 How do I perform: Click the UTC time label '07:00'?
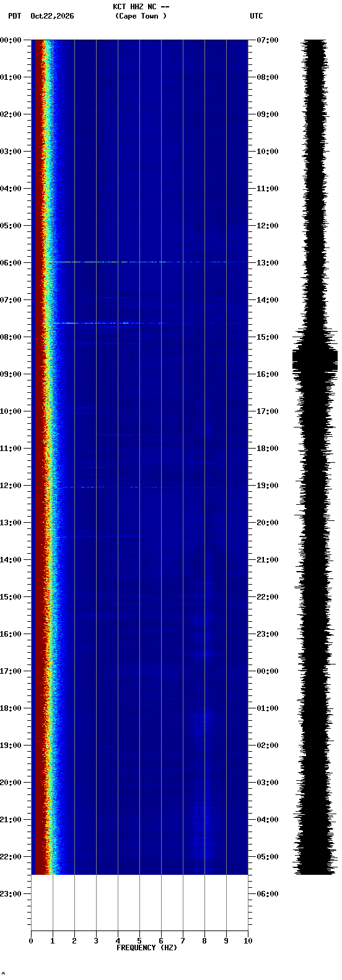(x=268, y=40)
